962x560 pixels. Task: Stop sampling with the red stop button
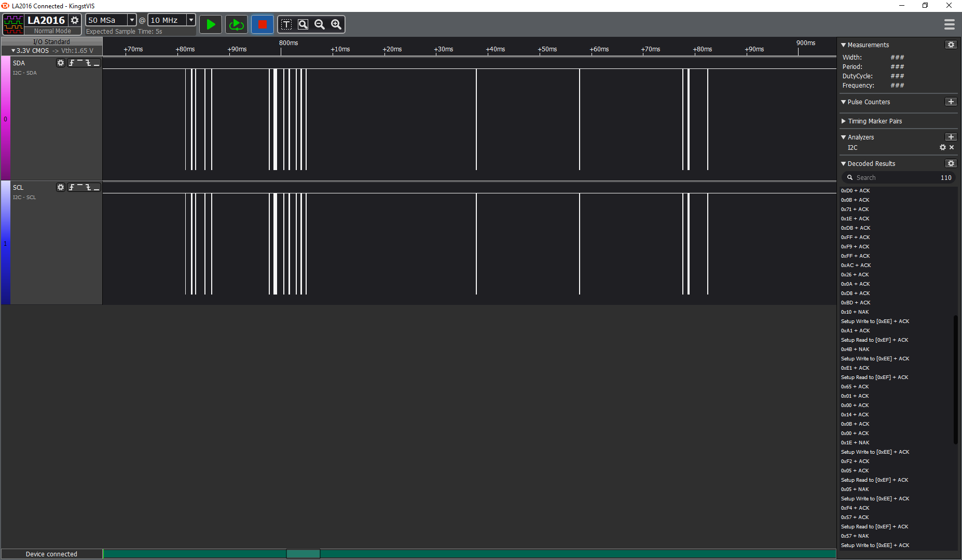tap(262, 24)
